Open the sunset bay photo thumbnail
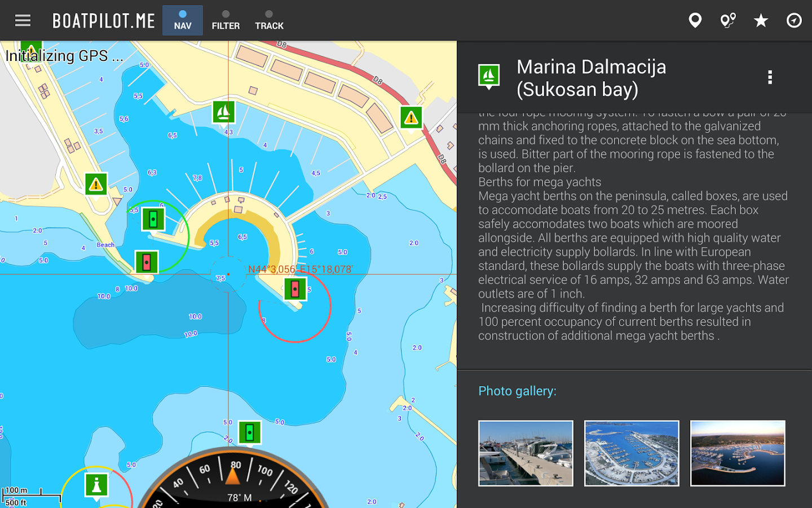The height and width of the screenshot is (508, 812). [738, 453]
